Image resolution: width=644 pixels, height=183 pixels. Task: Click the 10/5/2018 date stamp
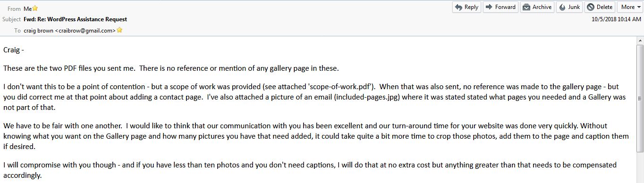tap(616, 19)
